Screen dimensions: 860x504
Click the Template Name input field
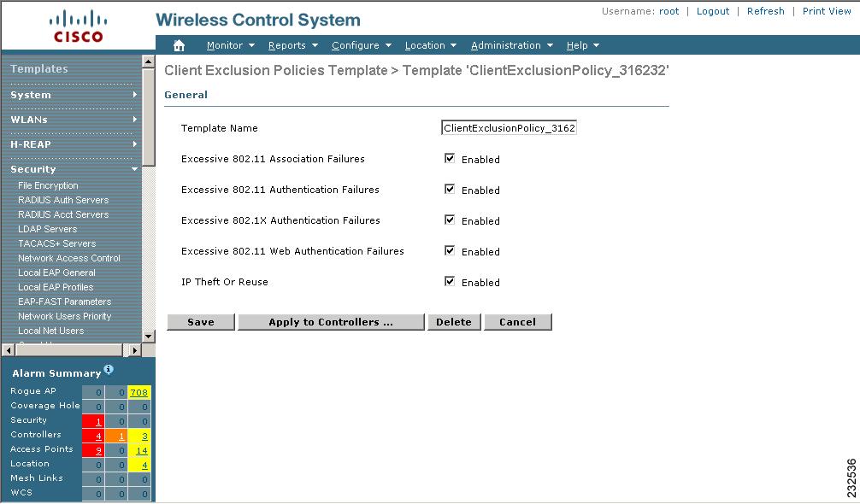tap(509, 128)
